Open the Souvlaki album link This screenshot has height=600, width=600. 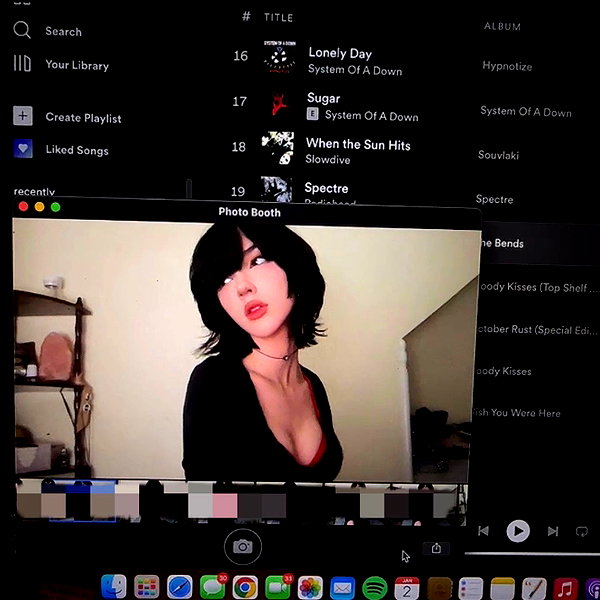click(x=498, y=155)
